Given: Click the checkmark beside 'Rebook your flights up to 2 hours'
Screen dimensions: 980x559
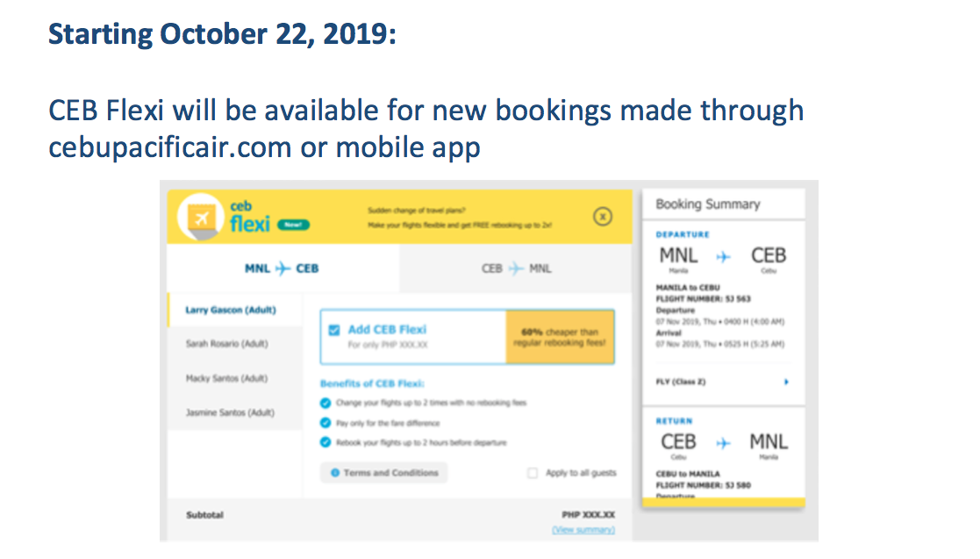Looking at the screenshot, I should click(x=326, y=442).
